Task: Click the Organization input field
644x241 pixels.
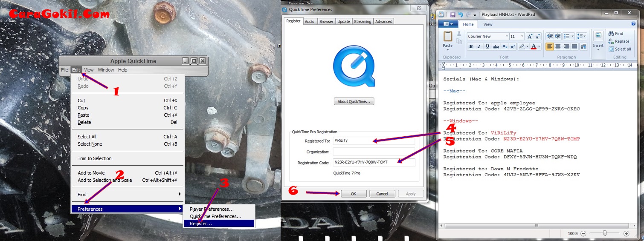Action: pos(374,152)
